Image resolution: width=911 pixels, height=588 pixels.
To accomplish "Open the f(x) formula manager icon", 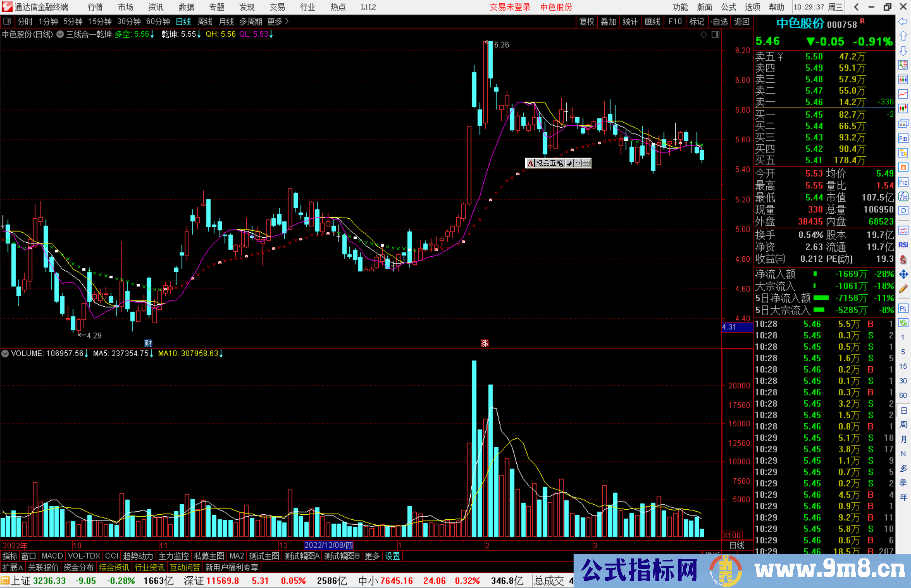I will [903, 196].
